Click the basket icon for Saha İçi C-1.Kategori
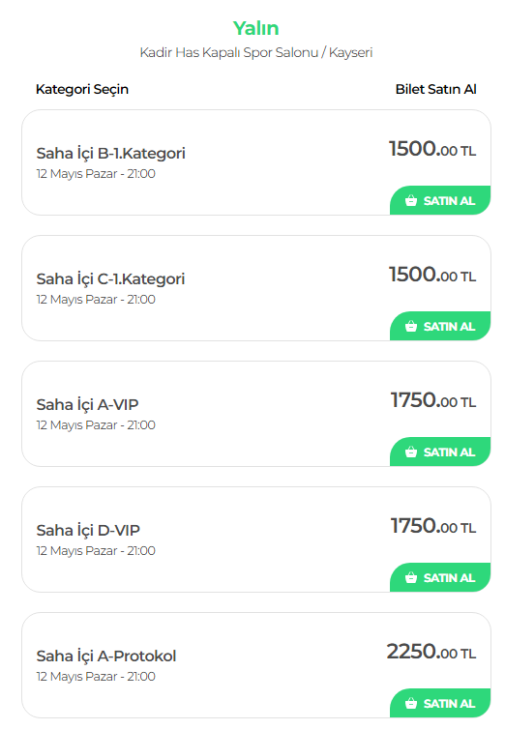 (x=411, y=326)
